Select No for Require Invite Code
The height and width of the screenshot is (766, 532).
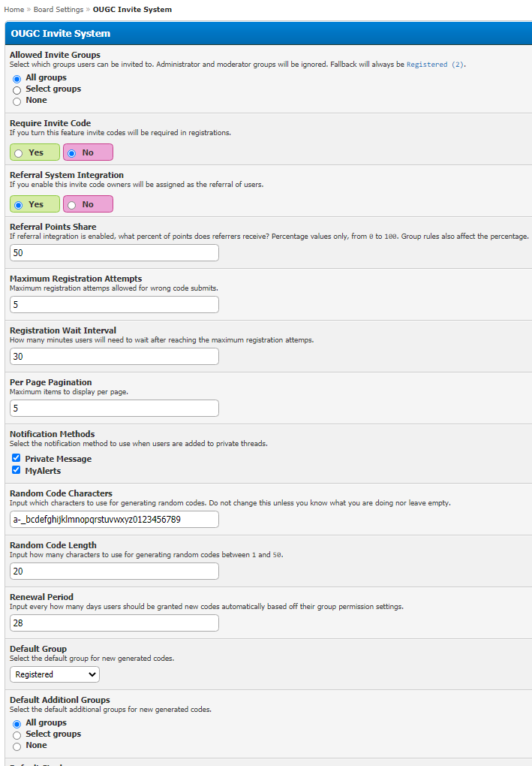[x=72, y=153]
